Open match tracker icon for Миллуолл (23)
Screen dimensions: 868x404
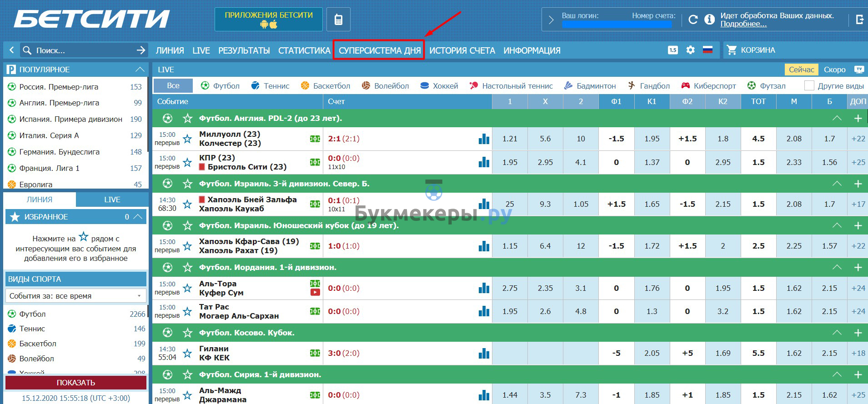tap(315, 139)
